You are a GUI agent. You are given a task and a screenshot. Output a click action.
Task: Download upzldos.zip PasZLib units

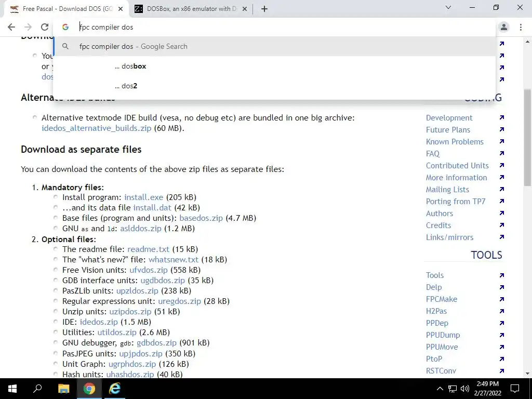pyautogui.click(x=137, y=291)
